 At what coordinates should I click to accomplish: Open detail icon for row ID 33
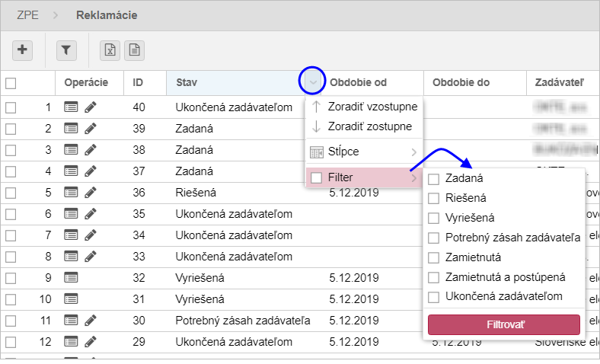pos(71,257)
